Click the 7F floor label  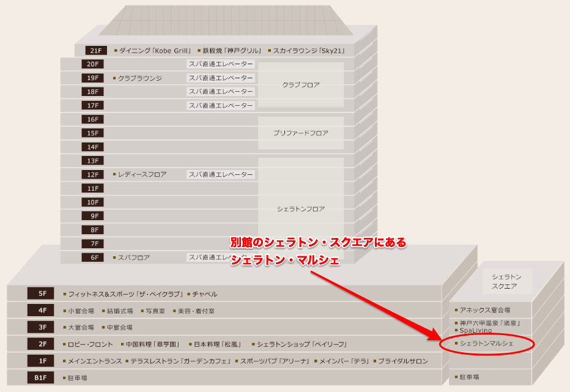point(93,243)
